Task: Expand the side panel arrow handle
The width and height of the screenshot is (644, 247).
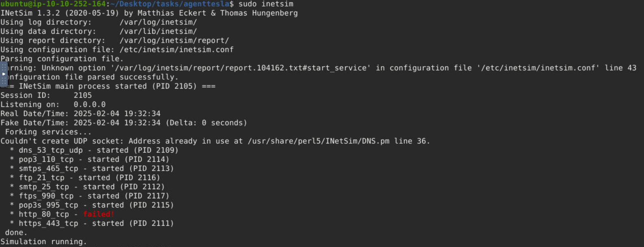Action: coord(4,74)
